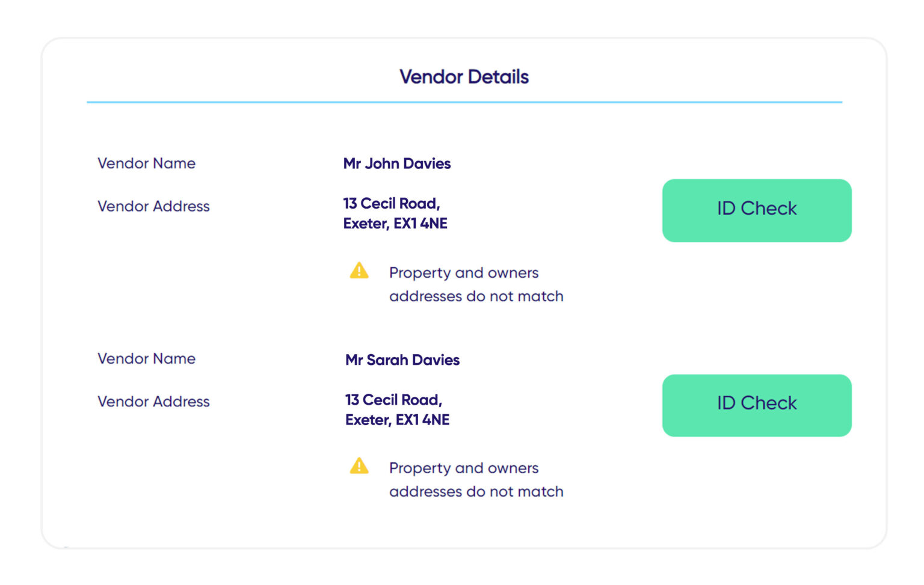Screen dimensions: 924x585
Task: Click the ID Check button for Mr John Davies
Action: click(756, 210)
